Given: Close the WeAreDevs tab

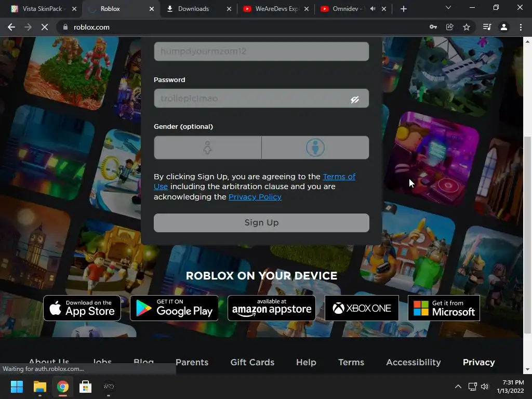Looking at the screenshot, I should click(307, 9).
